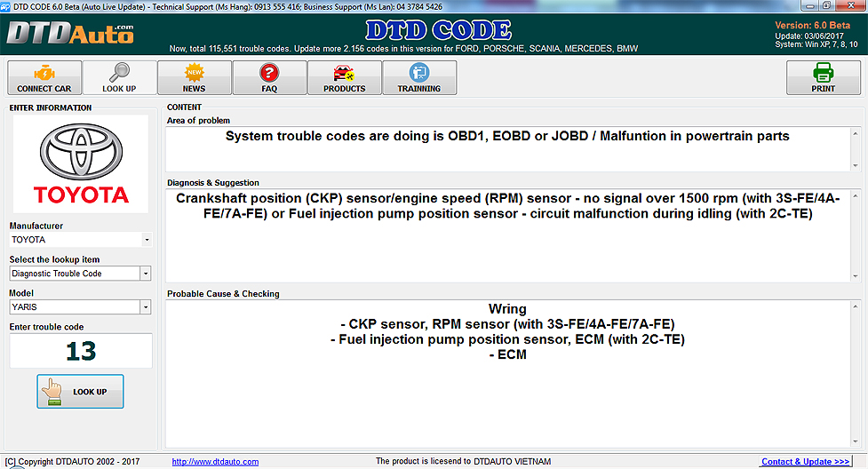Click Area of problem scrollbar down arrow
The height and width of the screenshot is (469, 868).
pyautogui.click(x=856, y=165)
